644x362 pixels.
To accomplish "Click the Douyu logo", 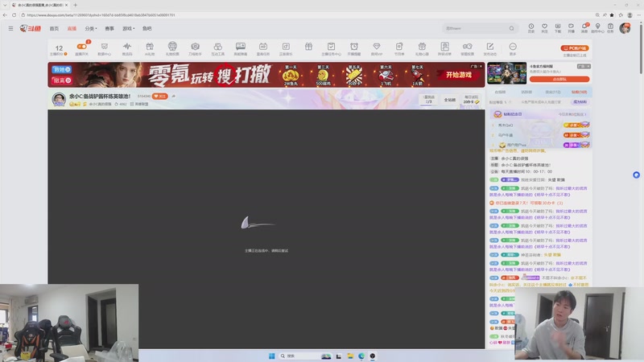I will pos(31,28).
